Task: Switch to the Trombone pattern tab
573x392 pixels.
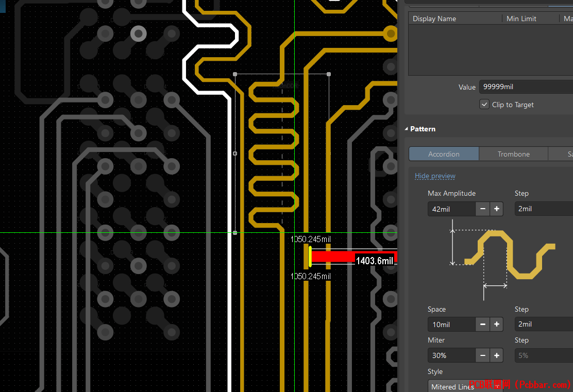Action: click(x=513, y=154)
